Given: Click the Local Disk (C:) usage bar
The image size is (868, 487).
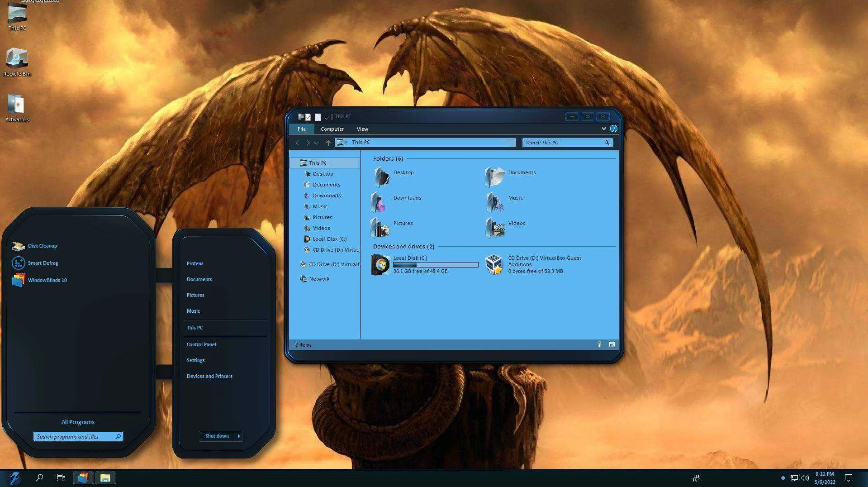Looking at the screenshot, I should (x=436, y=265).
